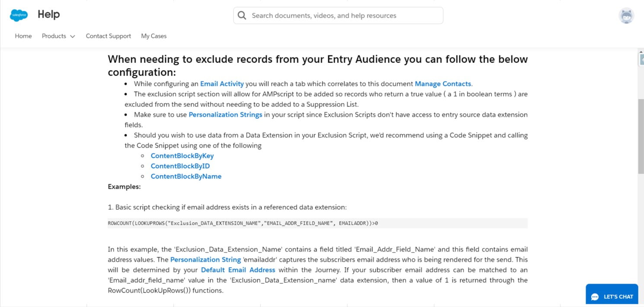Click the chat bubble icon
644x307 pixels.
[595, 297]
